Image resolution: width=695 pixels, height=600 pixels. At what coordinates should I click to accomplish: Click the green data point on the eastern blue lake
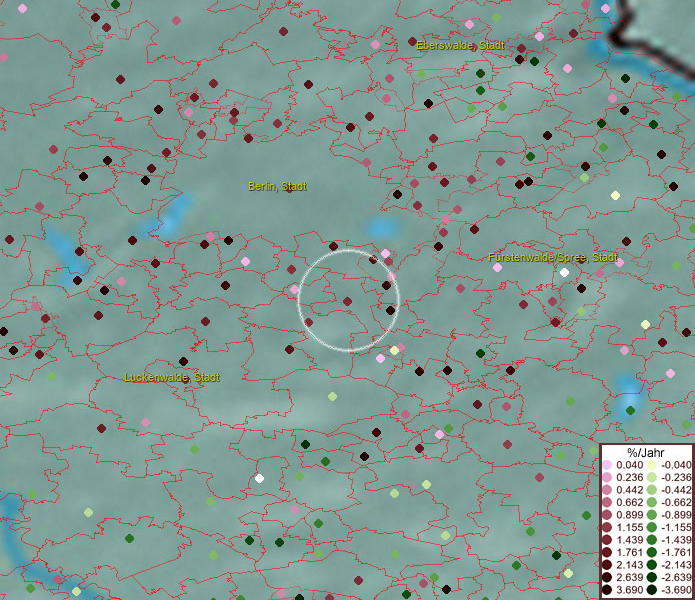(630, 410)
